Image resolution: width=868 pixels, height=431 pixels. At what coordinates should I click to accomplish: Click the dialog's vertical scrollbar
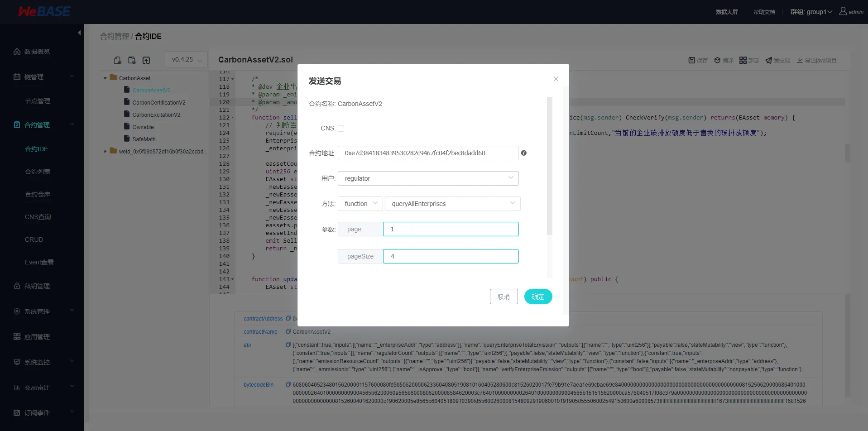click(550, 166)
